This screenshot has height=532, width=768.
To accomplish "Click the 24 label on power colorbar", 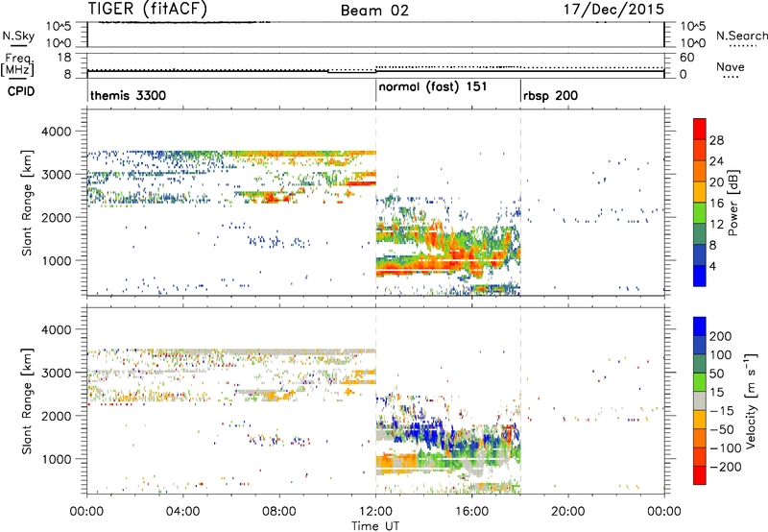I will click(716, 161).
